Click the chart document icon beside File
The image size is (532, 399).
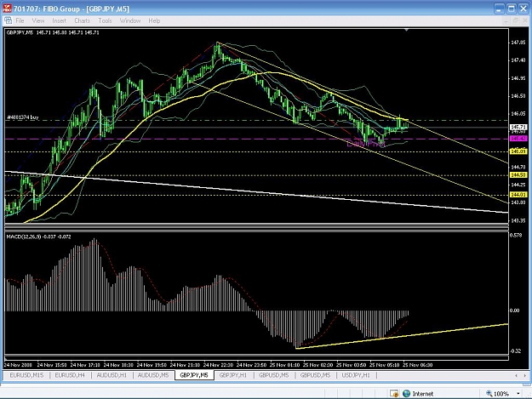coord(9,20)
